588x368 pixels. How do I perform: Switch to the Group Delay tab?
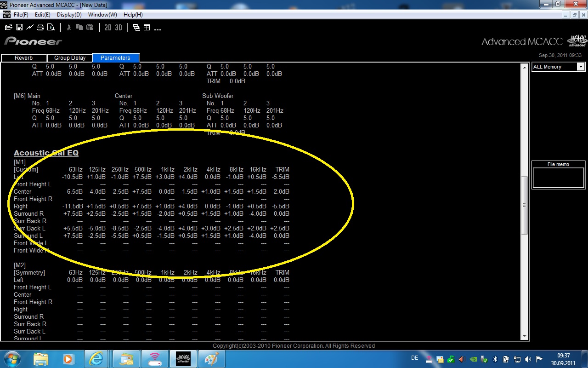coord(70,58)
